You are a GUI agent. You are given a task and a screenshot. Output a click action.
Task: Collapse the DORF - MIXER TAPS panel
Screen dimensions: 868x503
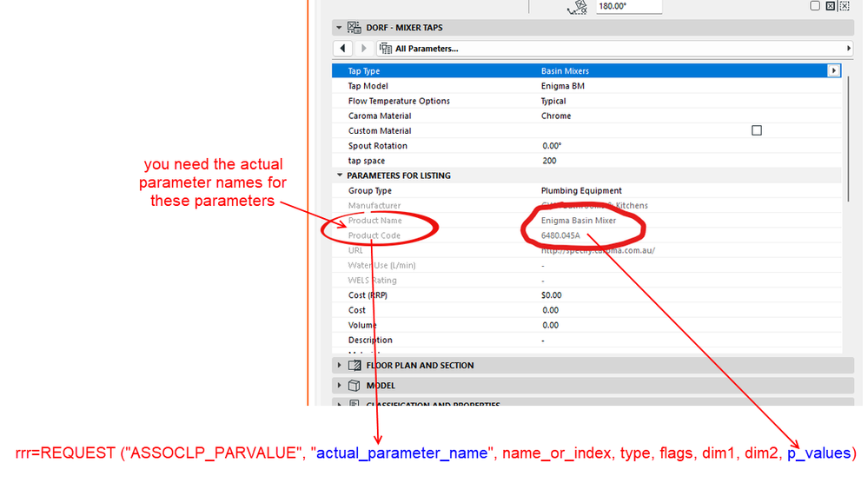(x=339, y=28)
